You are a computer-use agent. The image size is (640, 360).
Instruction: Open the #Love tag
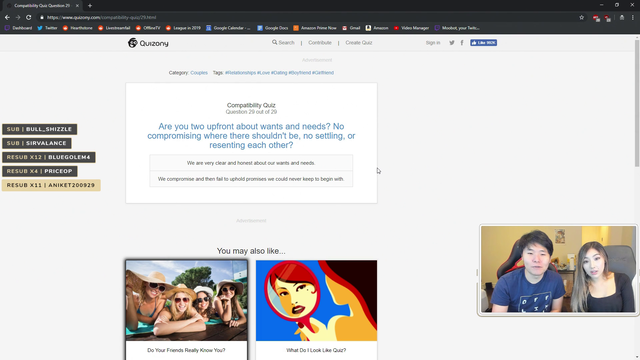(263, 73)
